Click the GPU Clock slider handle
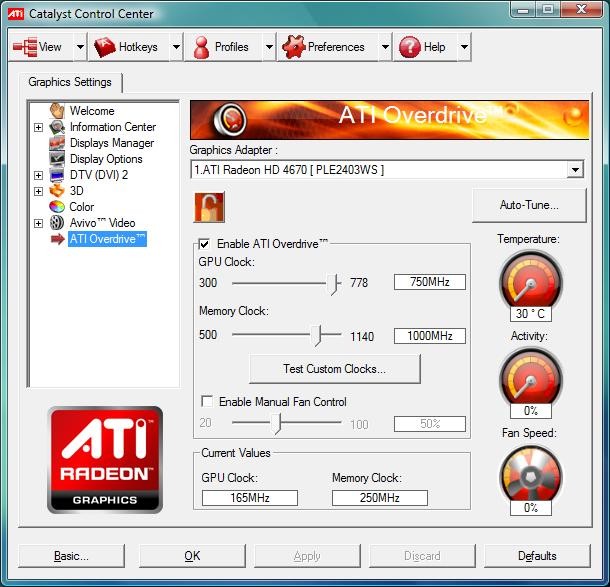This screenshot has width=610, height=587. [x=333, y=284]
